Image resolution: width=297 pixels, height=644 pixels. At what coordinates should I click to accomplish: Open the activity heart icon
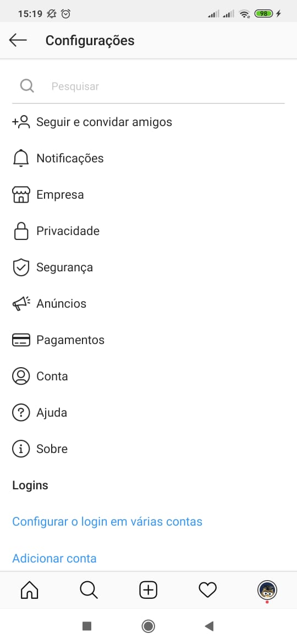click(207, 590)
